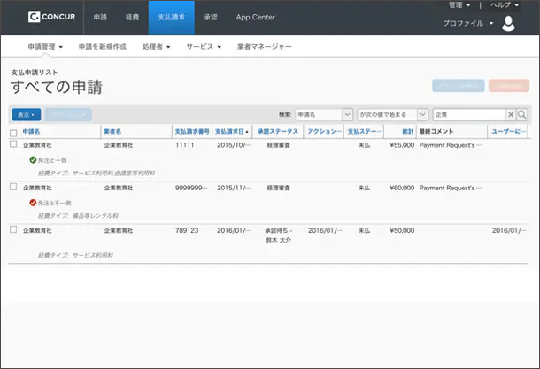Click the 承認待ち - 鈴木 大介 status cell
Image resolution: width=540 pixels, height=369 pixels.
[278, 235]
